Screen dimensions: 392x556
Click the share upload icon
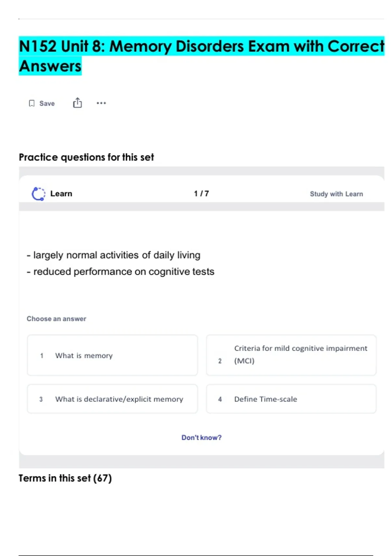coord(77,103)
